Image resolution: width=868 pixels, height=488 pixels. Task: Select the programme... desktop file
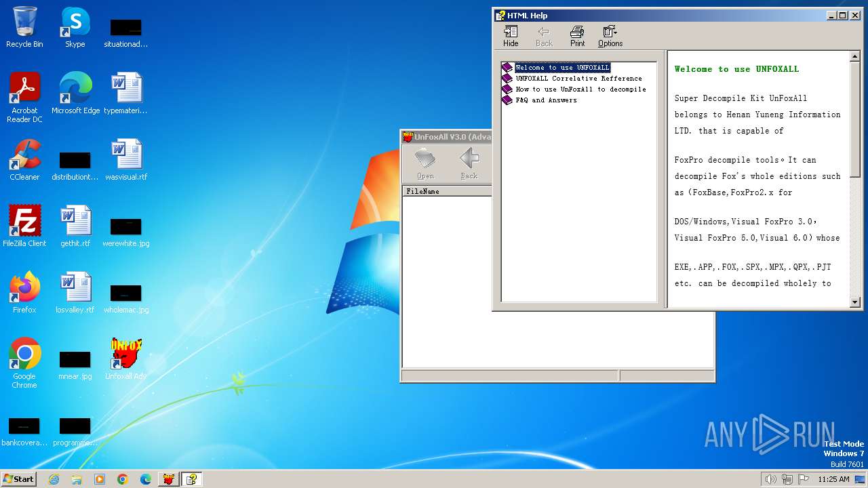click(x=75, y=432)
